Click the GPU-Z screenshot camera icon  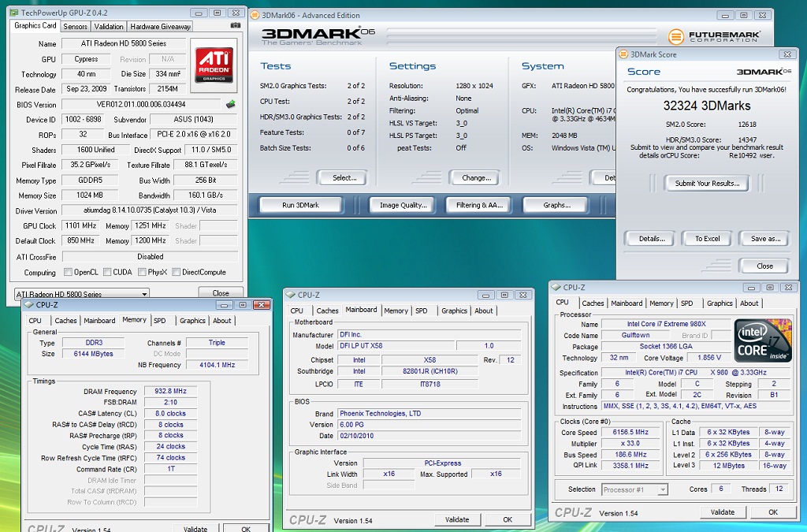coord(235,25)
